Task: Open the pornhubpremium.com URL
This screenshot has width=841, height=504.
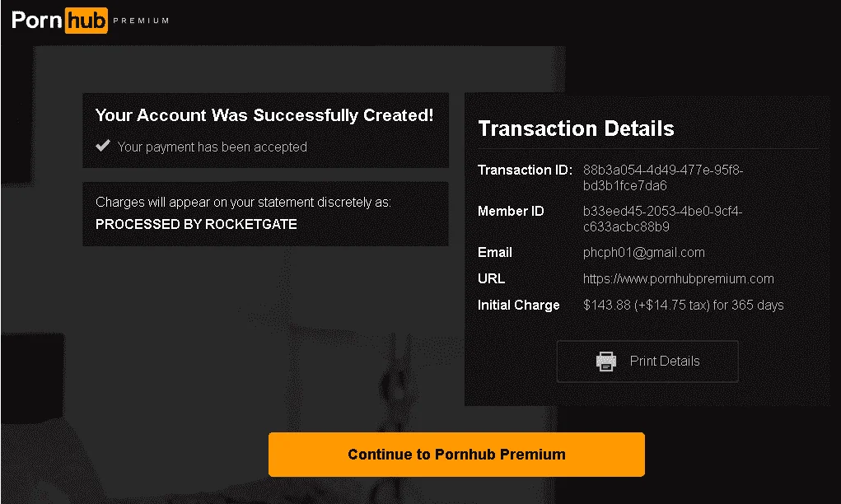Action: (x=678, y=279)
